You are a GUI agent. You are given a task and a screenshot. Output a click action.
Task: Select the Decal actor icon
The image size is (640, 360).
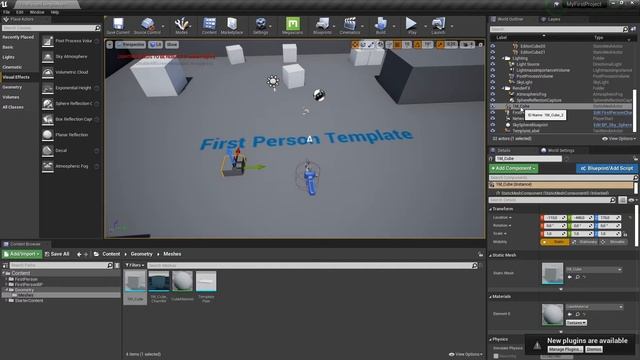click(x=48, y=151)
